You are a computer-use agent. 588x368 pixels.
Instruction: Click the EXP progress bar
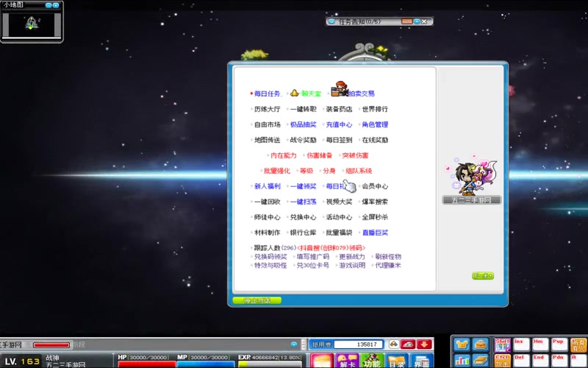[x=270, y=364]
